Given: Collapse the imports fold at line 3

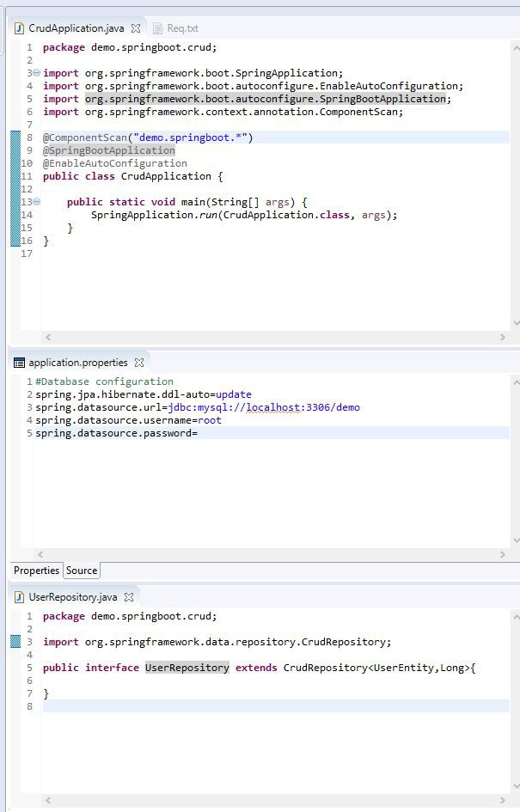Looking at the screenshot, I should [37, 73].
